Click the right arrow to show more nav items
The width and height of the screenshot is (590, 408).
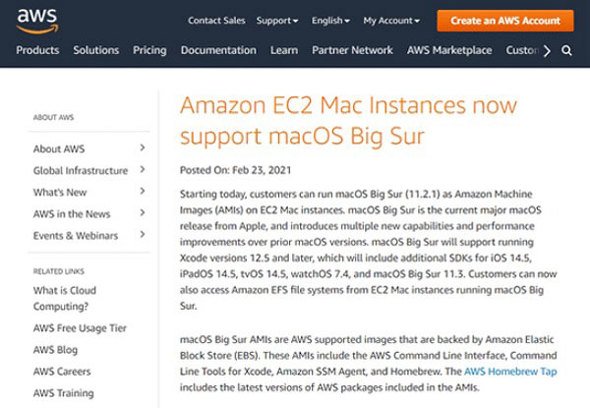coord(547,50)
